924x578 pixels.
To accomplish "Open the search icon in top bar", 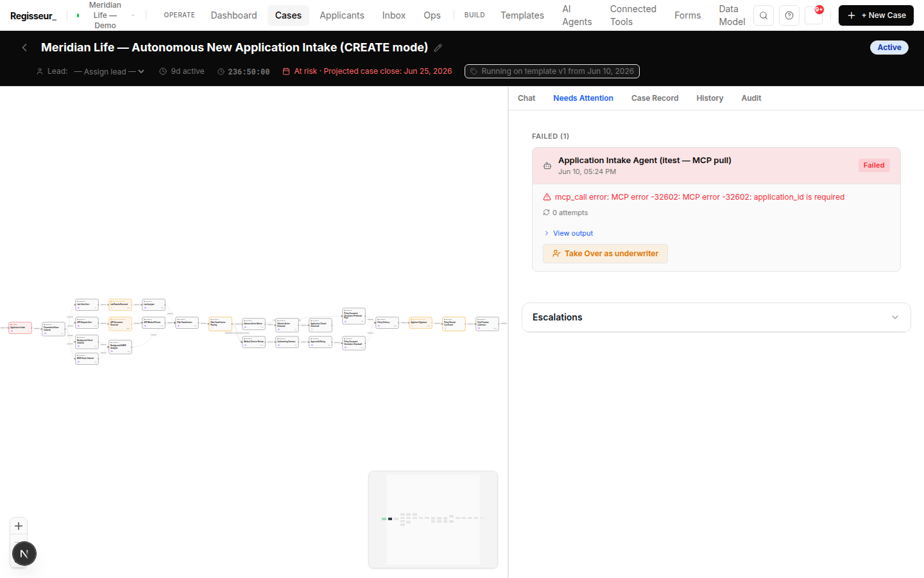I will (x=763, y=15).
